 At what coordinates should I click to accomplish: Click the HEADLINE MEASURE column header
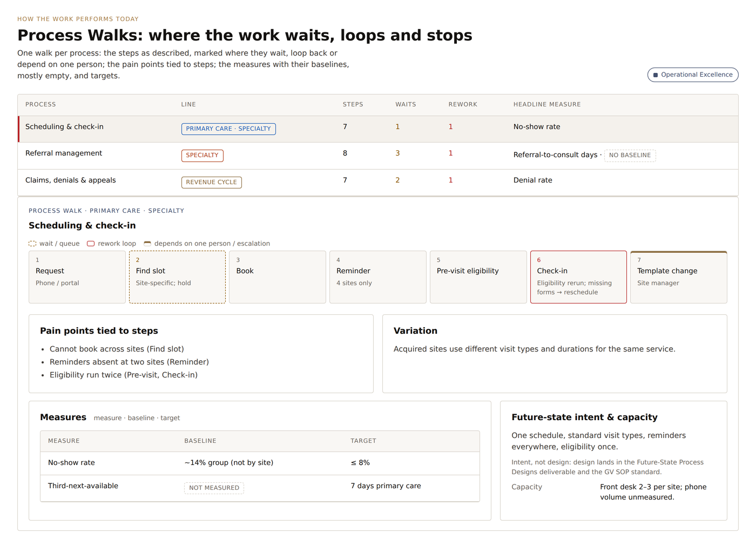[547, 105]
